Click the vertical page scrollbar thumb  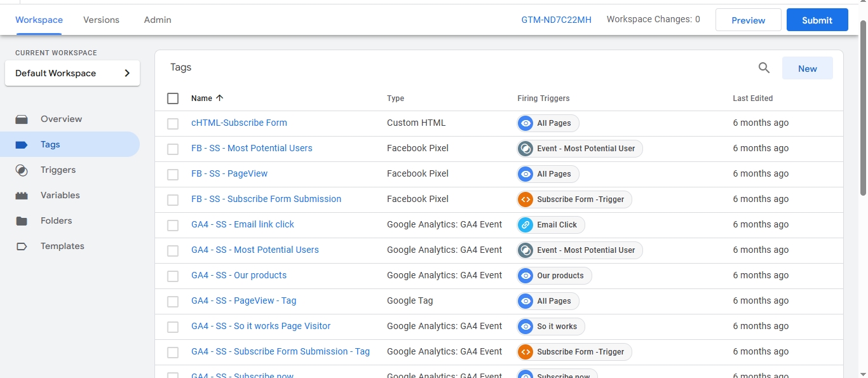coord(863,107)
